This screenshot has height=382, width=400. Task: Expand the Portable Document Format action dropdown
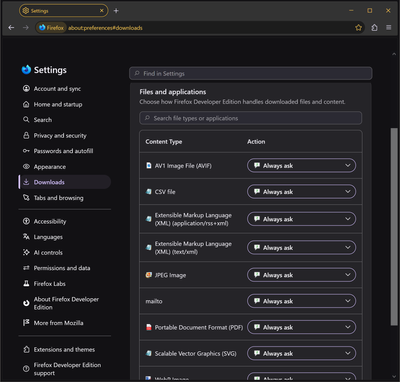301,327
